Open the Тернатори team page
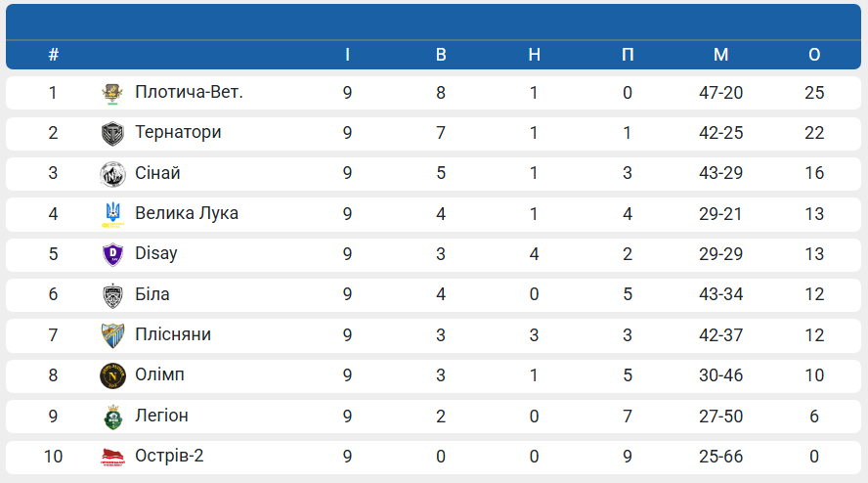Image resolution: width=868 pixels, height=483 pixels. (x=178, y=133)
